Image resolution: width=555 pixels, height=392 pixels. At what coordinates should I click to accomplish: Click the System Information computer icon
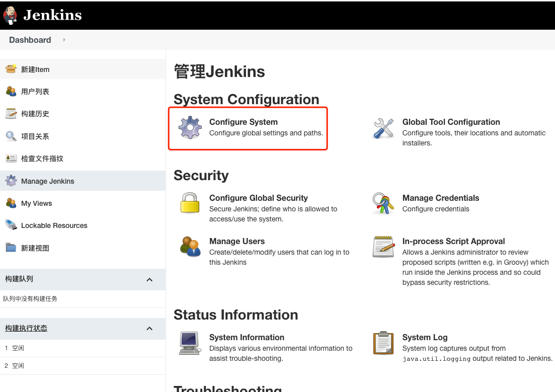tap(190, 343)
